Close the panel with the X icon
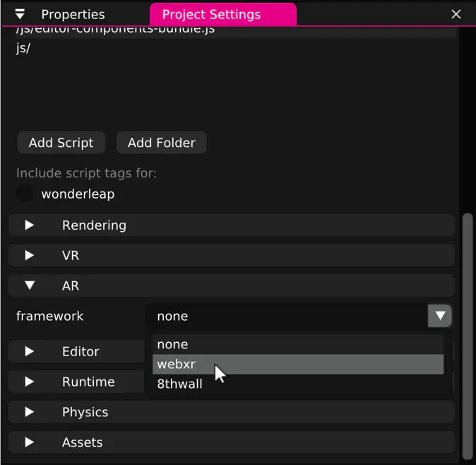The height and width of the screenshot is (465, 476). 456,14
